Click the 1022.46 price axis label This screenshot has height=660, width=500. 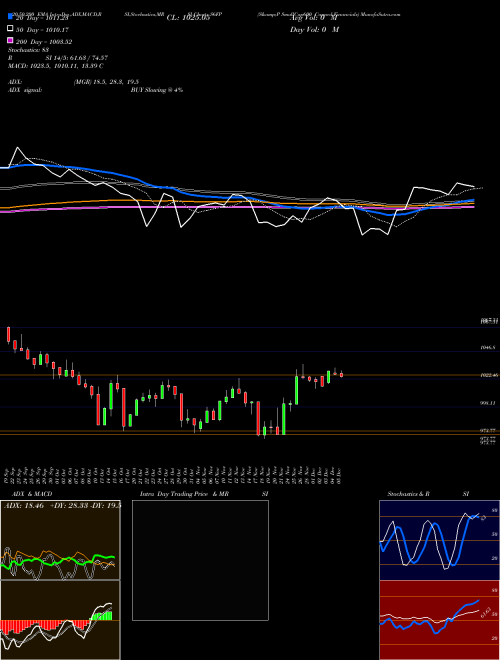coord(489,375)
